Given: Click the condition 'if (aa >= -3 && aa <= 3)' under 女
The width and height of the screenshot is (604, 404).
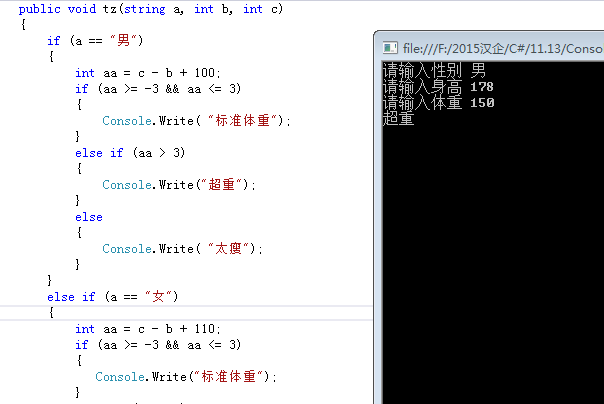Looking at the screenshot, I should (158, 345).
